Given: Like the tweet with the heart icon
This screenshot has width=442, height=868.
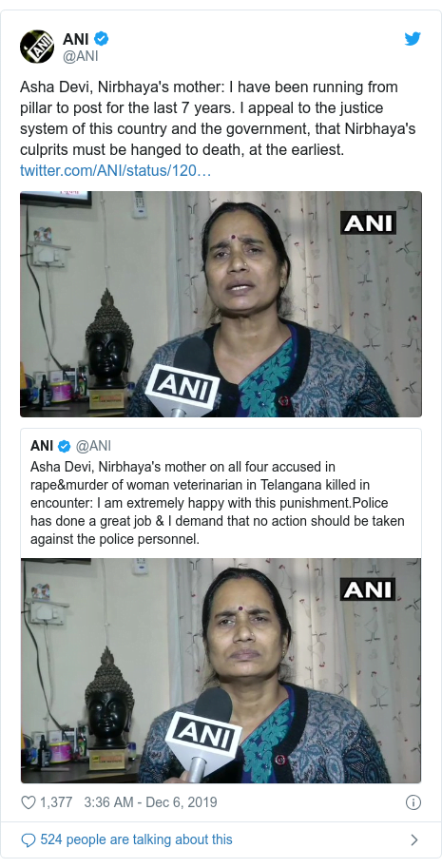Looking at the screenshot, I should coord(29,802).
